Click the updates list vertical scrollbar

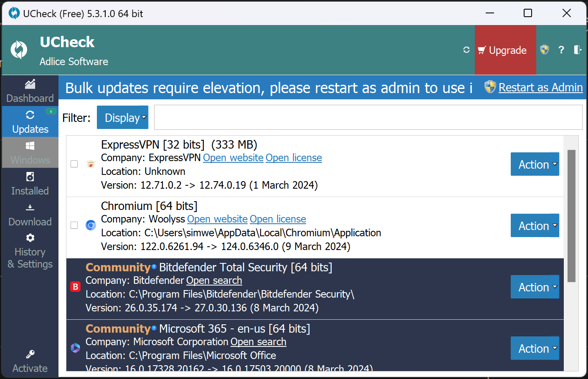[571, 215]
